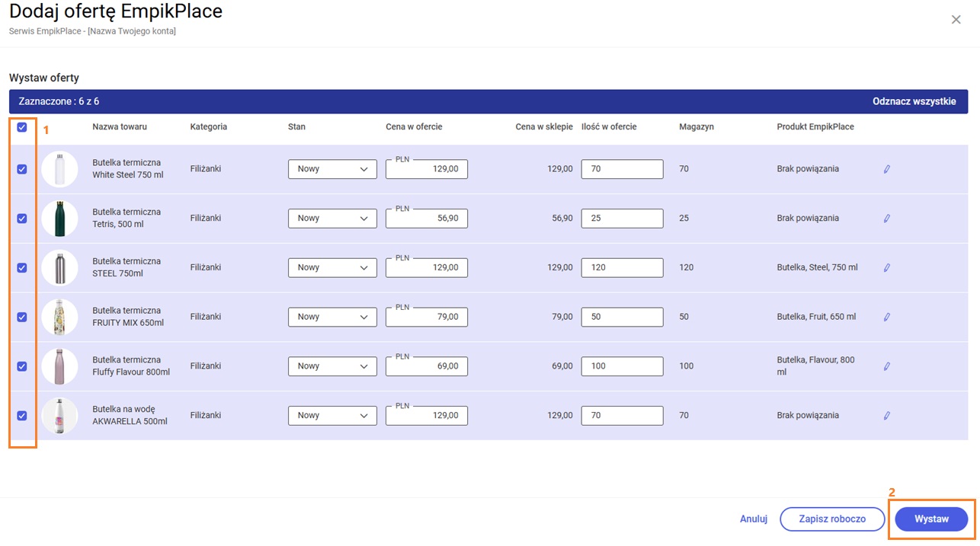The width and height of the screenshot is (980, 546).
Task: Click Odznacz wszystkie
Action: pos(914,101)
